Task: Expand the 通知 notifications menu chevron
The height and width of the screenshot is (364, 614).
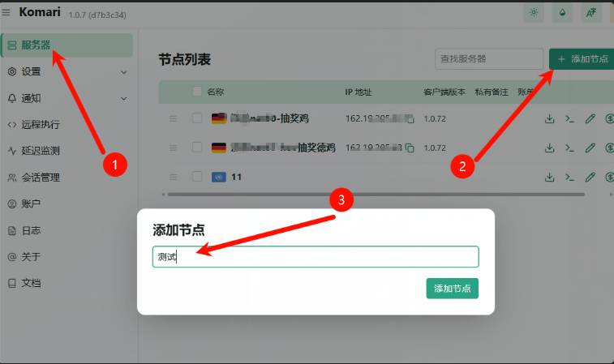Action: click(x=124, y=99)
